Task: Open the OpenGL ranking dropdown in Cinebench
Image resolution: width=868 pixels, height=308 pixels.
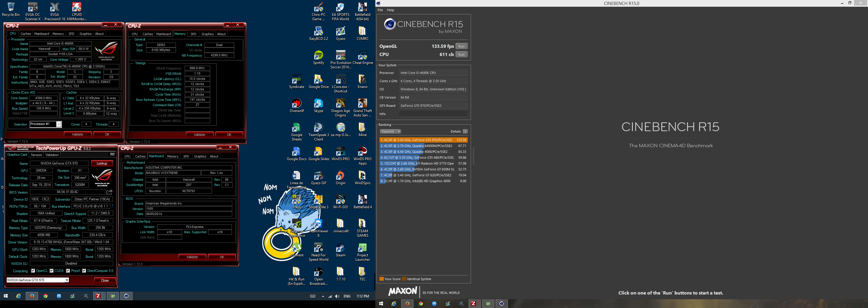Action: (x=390, y=131)
